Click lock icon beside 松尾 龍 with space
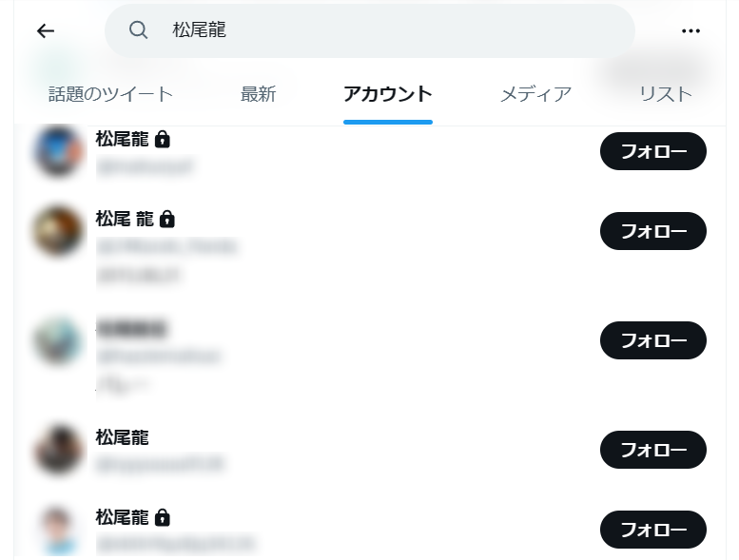The width and height of the screenshot is (739, 560). pos(167,220)
